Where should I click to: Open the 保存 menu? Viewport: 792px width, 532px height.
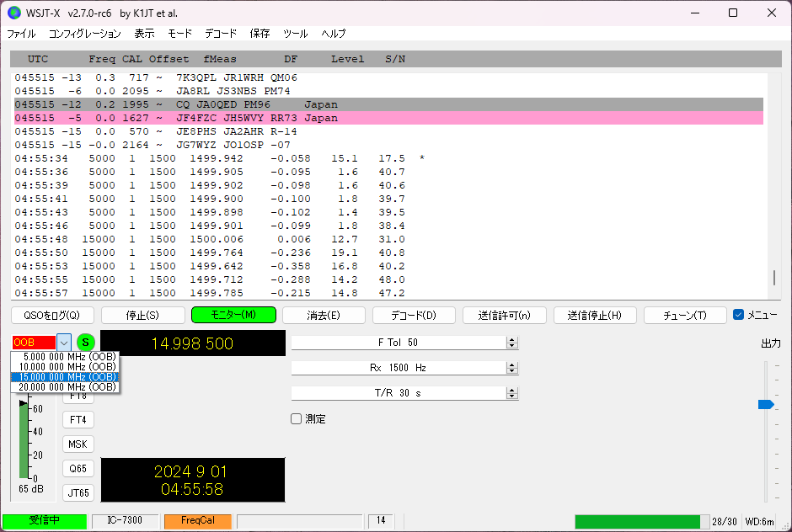click(x=260, y=34)
